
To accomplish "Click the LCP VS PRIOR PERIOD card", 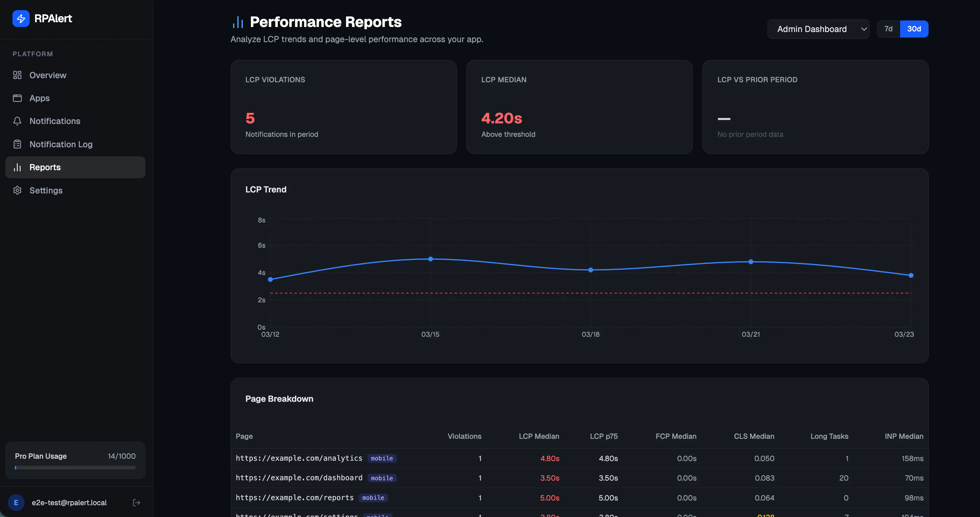I will pyautogui.click(x=815, y=107).
